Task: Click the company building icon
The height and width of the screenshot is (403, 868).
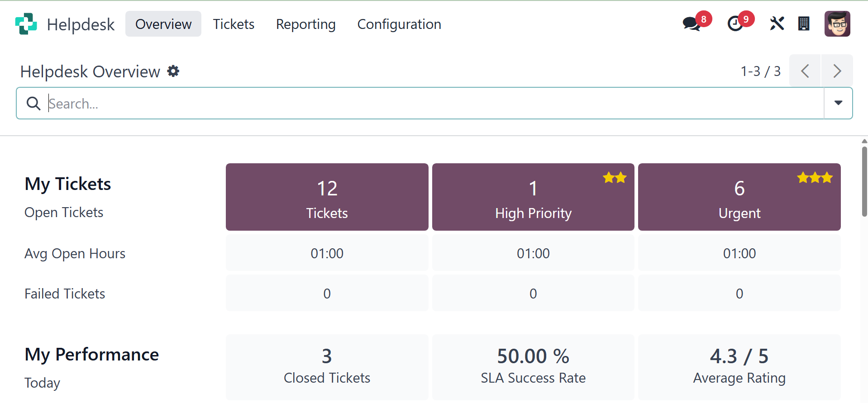Action: tap(804, 24)
